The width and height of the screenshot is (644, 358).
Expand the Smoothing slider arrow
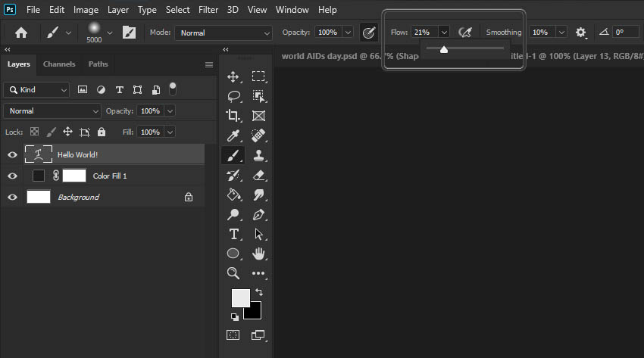coord(561,33)
